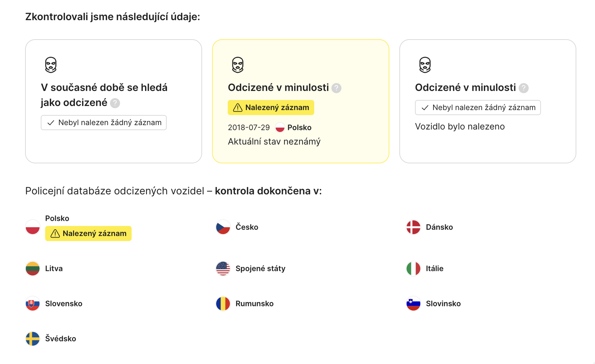Click the Česko flag icon
The width and height of the screenshot is (595, 364).
(223, 227)
